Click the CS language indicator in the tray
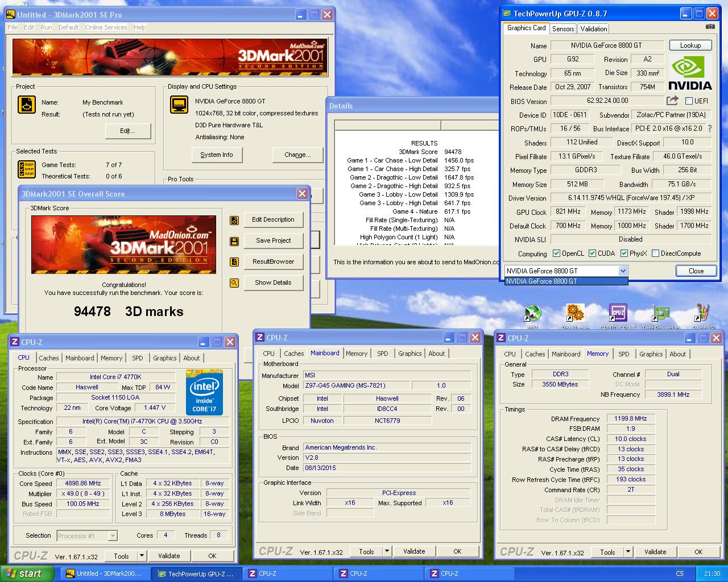Image resolution: width=728 pixels, height=582 pixels. coord(680,573)
